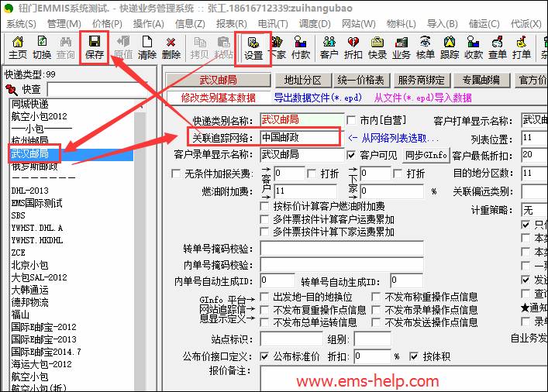Click the 粘贴 paste toolbar icon

click(x=223, y=48)
